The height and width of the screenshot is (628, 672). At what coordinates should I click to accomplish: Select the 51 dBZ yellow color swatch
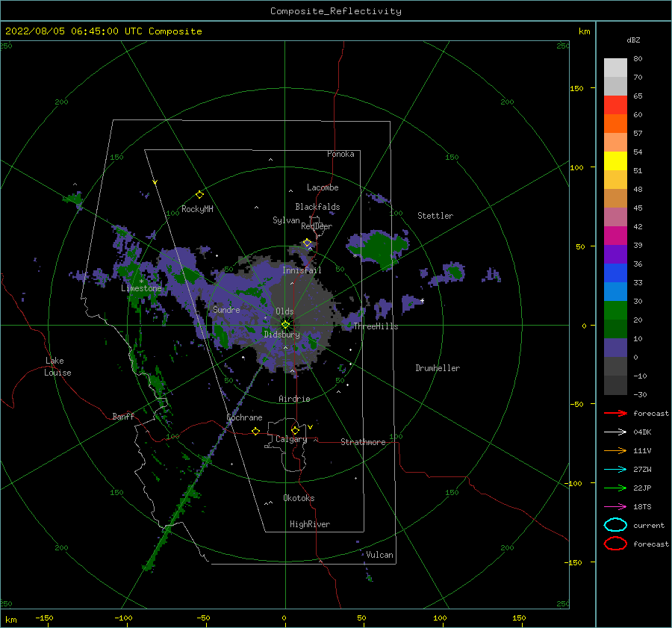pos(615,161)
